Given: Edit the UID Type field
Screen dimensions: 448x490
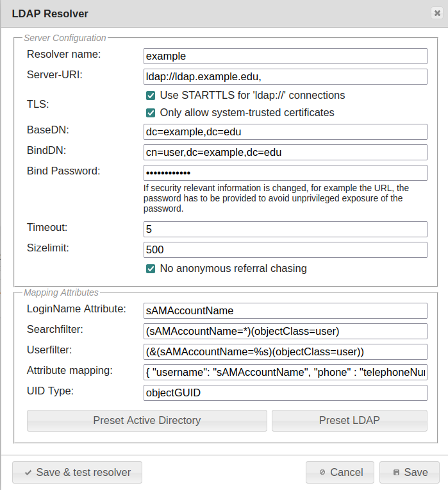Looking at the screenshot, I should pyautogui.click(x=285, y=393).
